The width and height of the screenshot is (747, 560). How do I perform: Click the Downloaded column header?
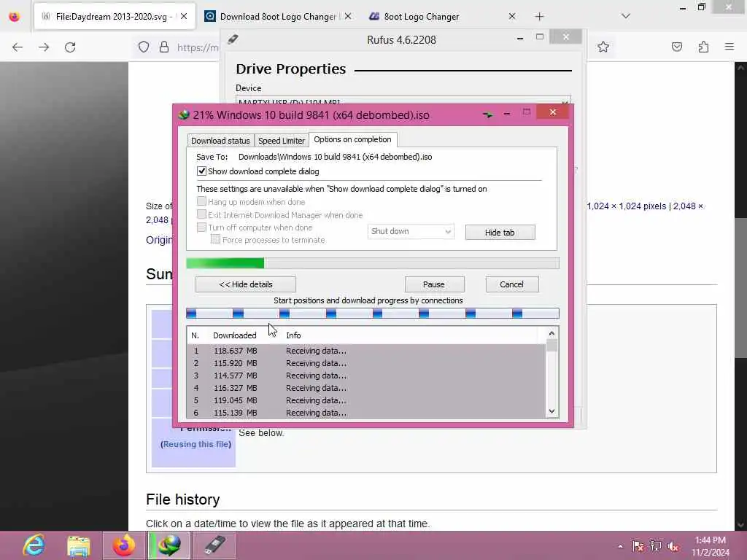(x=234, y=335)
